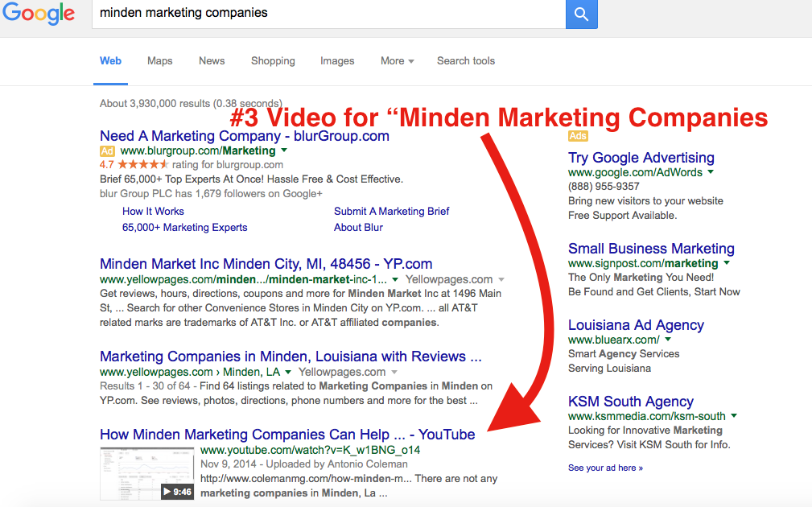The image size is (812, 507).
Task: Click Brief 65,000+ Top Experts At Once text
Action: tap(251, 179)
